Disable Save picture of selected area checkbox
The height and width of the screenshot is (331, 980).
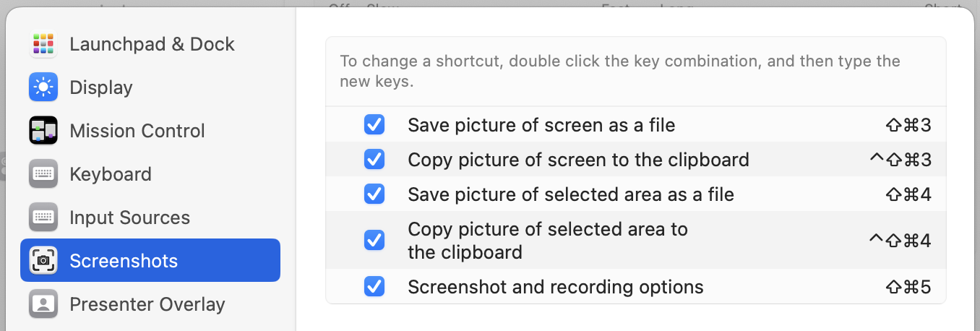coord(374,194)
